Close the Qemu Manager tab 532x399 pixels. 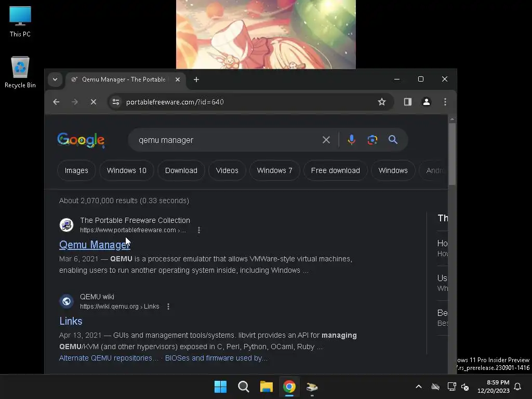(178, 79)
